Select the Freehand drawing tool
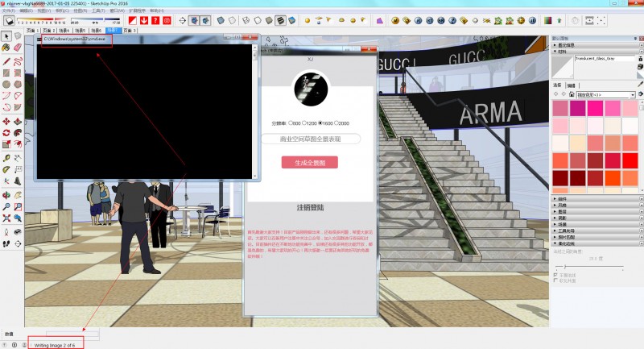The height and width of the screenshot is (349, 644). click(18, 62)
